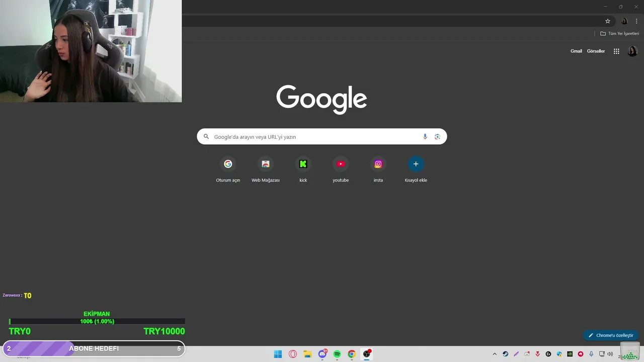Open the Görseller link
644x362 pixels.
[x=596, y=51]
